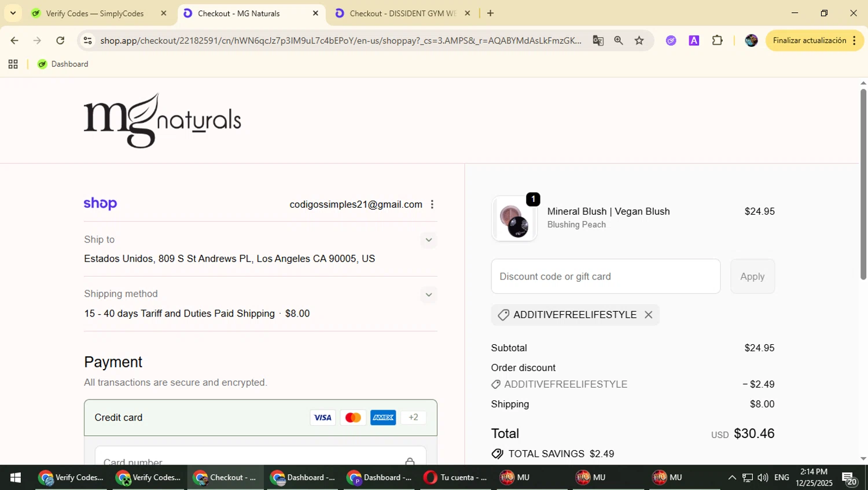
Task: Click the ADDITIVEFREELIFESTYLE discount tag chip
Action: pyautogui.click(x=575, y=315)
